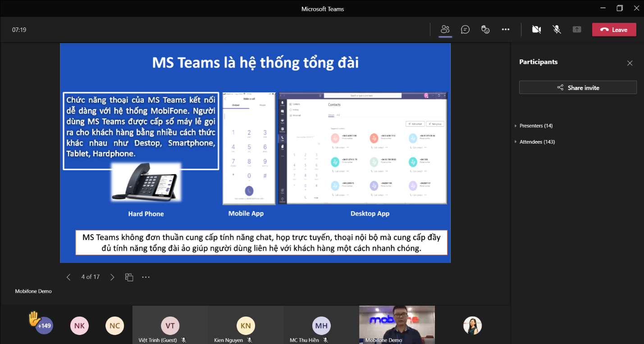Image resolution: width=644 pixels, height=344 pixels.
Task: Open the meeting chat conversation
Action: coord(465,30)
